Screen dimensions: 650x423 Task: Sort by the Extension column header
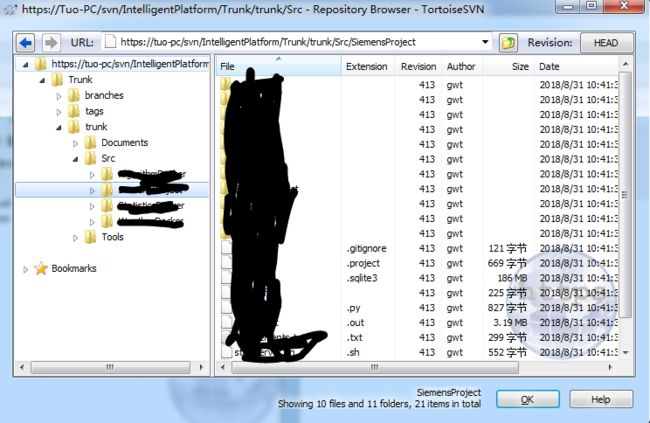tap(366, 66)
